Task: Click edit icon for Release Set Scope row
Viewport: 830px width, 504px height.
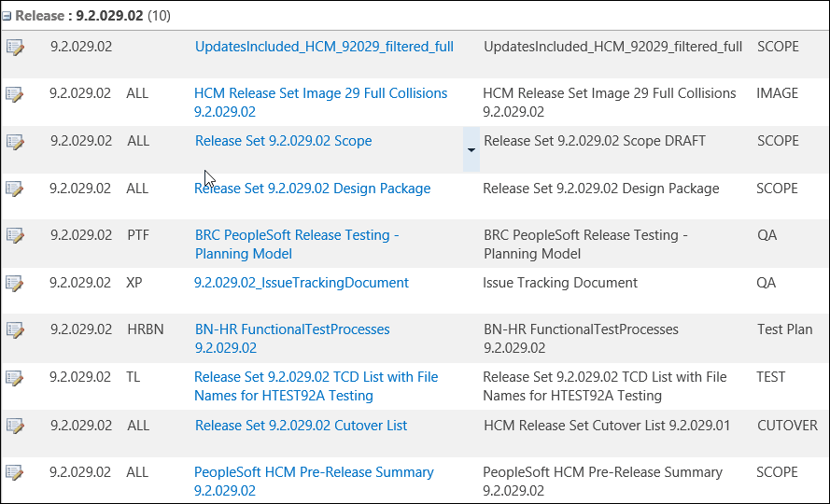Action: pos(15,142)
